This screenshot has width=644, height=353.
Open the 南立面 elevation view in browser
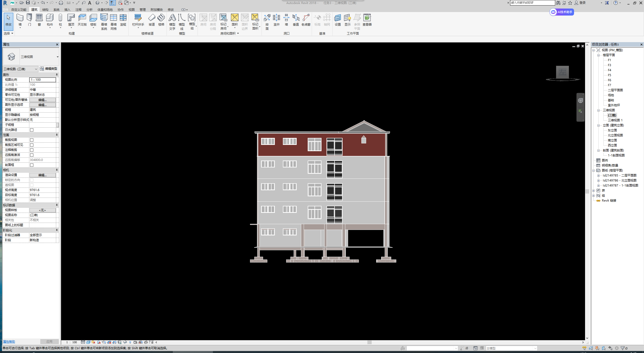point(612,140)
